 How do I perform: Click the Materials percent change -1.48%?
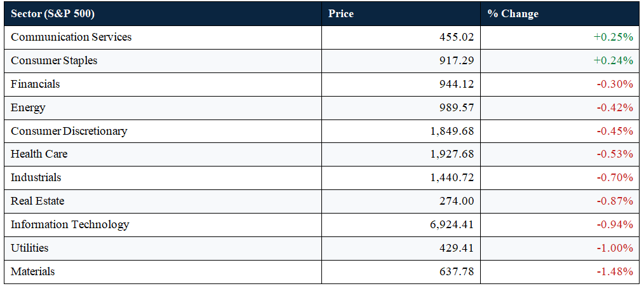click(615, 271)
